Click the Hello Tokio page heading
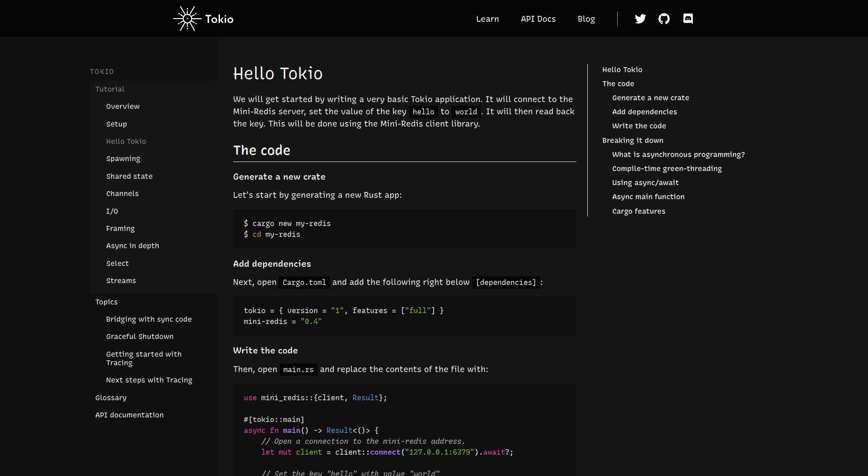This screenshot has height=476, width=868. [x=278, y=74]
